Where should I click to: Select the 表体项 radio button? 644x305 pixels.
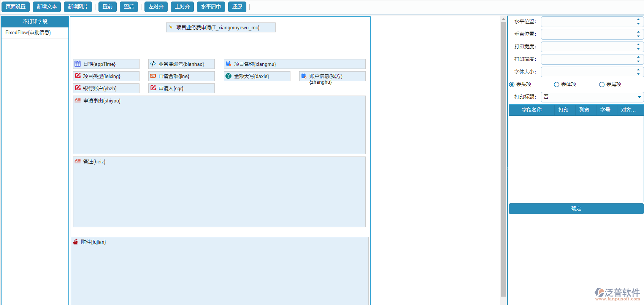(557, 85)
